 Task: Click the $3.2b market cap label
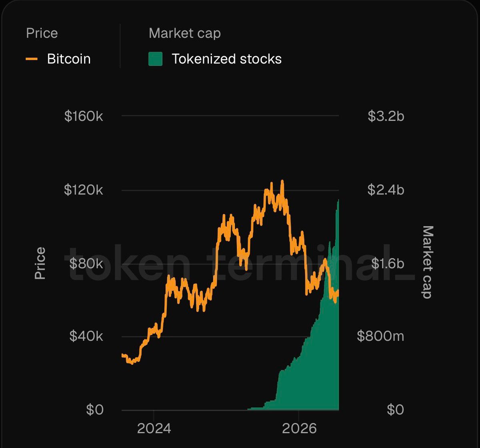pyautogui.click(x=386, y=116)
